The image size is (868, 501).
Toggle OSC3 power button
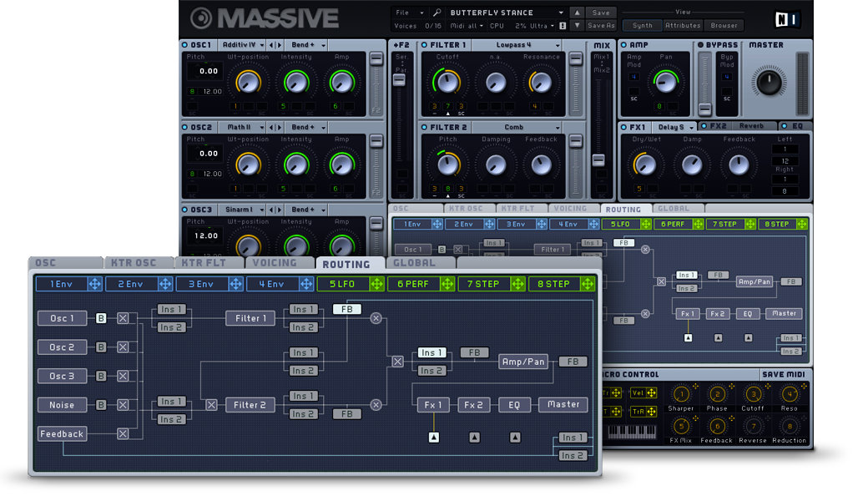pyautogui.click(x=185, y=210)
